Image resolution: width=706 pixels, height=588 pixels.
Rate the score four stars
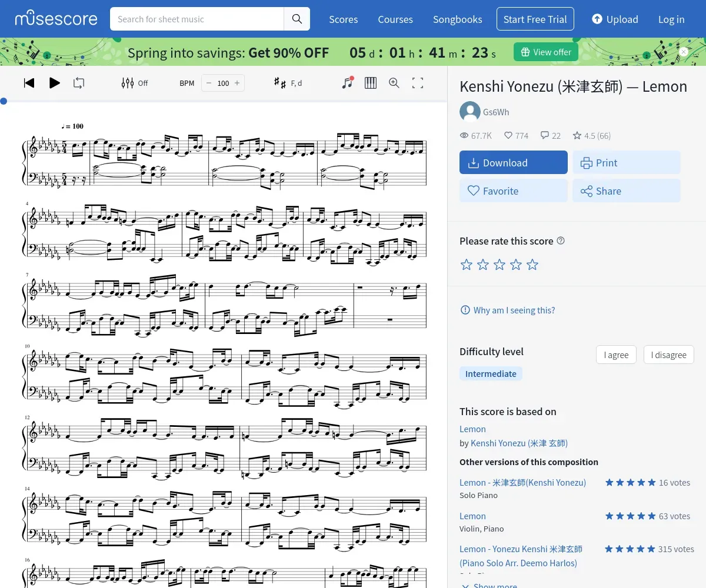(516, 265)
